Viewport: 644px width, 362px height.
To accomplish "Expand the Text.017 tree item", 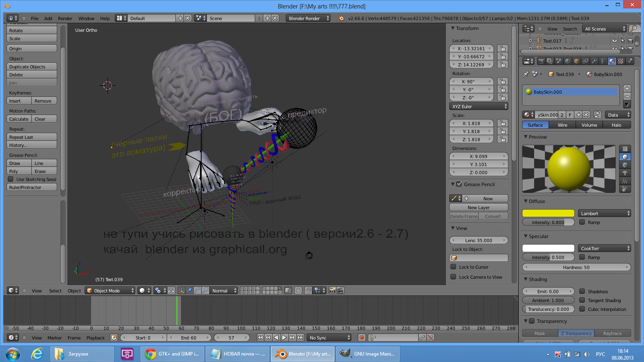I will 530,41.
